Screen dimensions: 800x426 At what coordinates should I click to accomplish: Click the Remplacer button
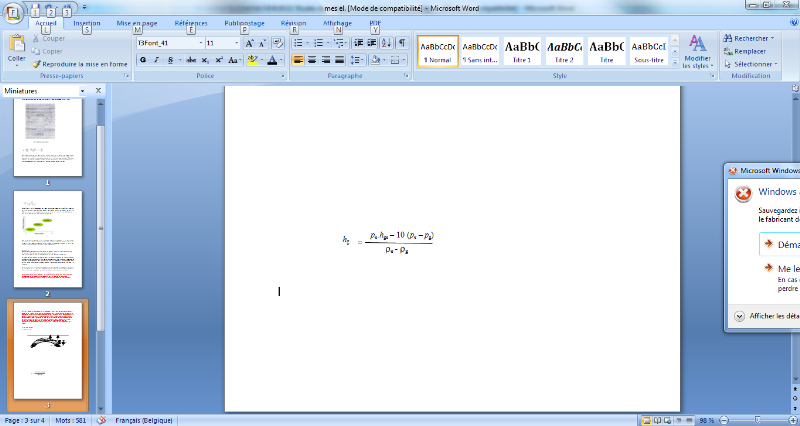point(750,51)
